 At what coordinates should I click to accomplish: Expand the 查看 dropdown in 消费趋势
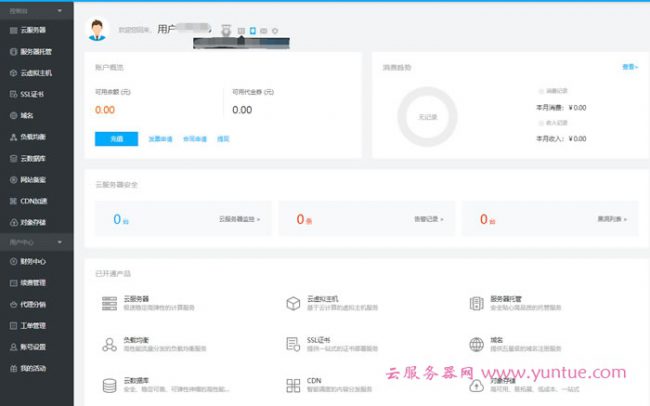point(629,67)
